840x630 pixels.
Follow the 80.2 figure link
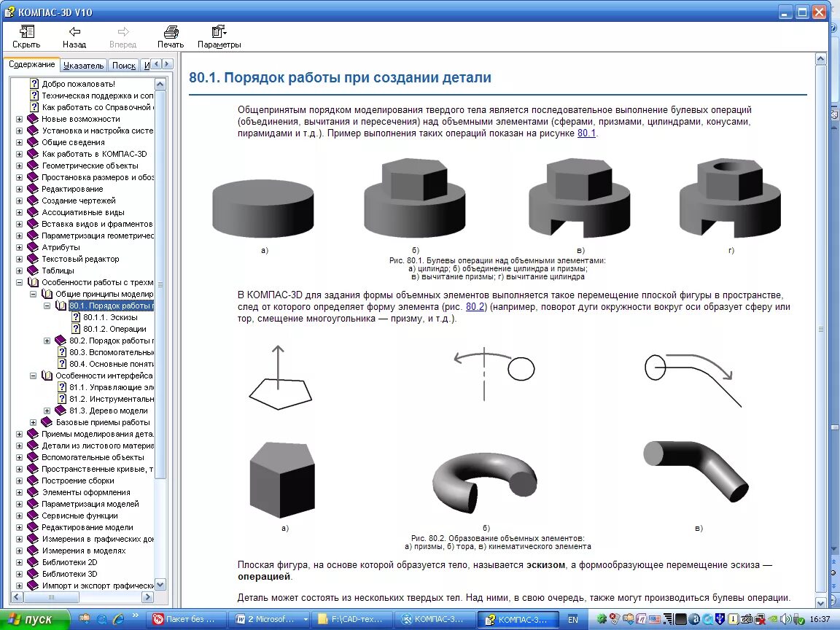[475, 307]
